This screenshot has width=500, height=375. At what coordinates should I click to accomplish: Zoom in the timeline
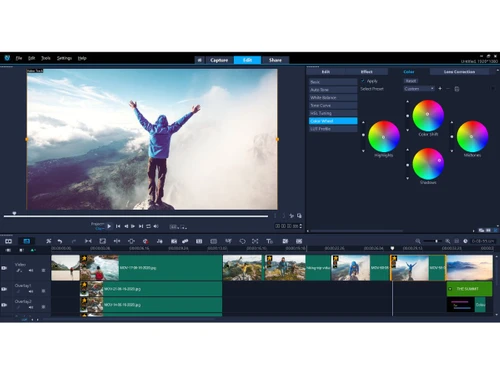[x=448, y=241]
